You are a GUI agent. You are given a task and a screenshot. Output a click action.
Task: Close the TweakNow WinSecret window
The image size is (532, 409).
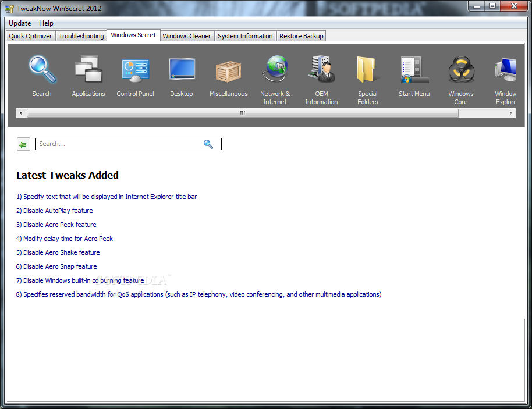(514, 6)
